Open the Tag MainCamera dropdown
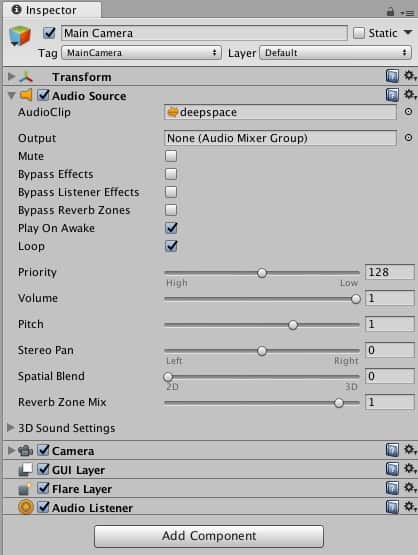418x555 pixels. pos(141,53)
